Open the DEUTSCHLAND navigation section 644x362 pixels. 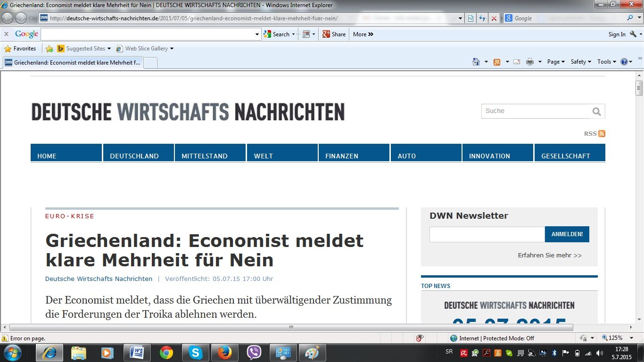(x=139, y=153)
